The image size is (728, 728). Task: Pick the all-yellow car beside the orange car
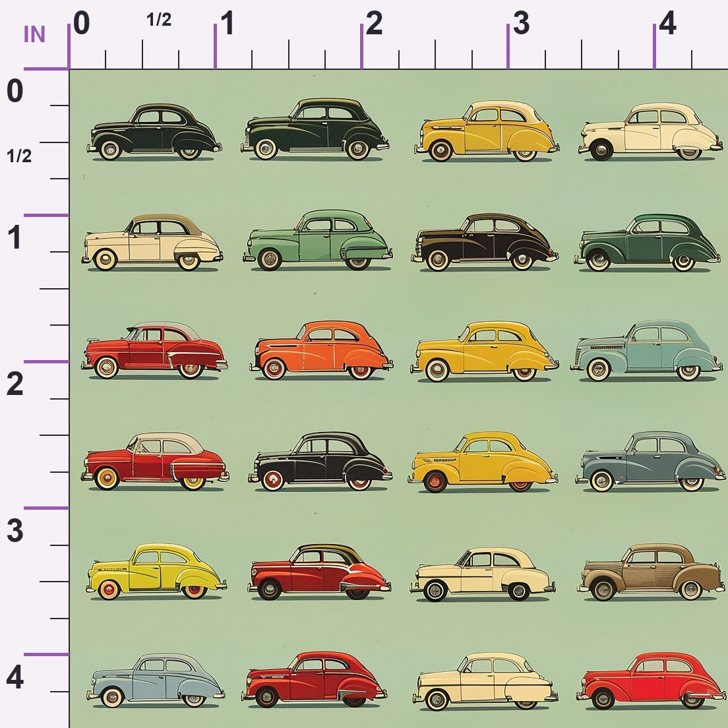484,351
